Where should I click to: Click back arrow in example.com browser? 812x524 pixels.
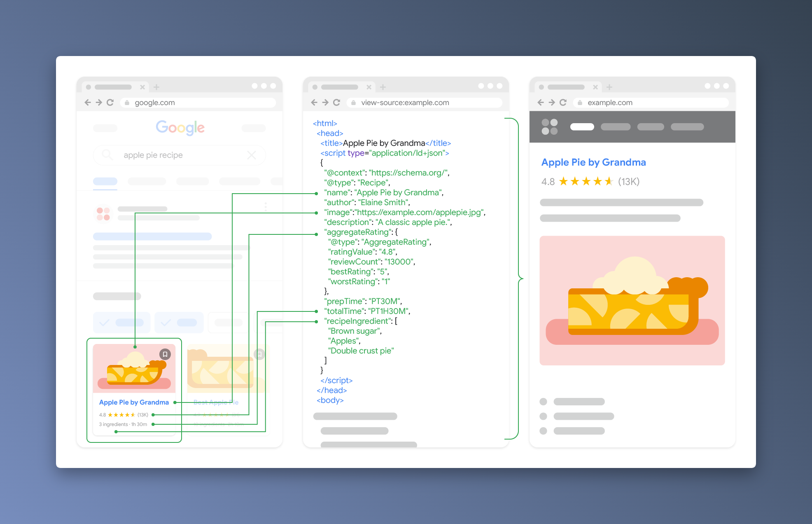click(541, 103)
